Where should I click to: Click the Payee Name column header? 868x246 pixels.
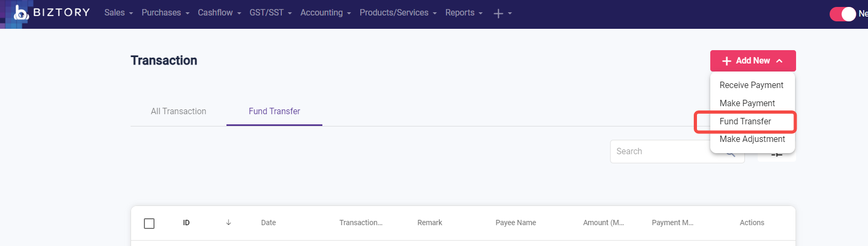[x=516, y=223]
